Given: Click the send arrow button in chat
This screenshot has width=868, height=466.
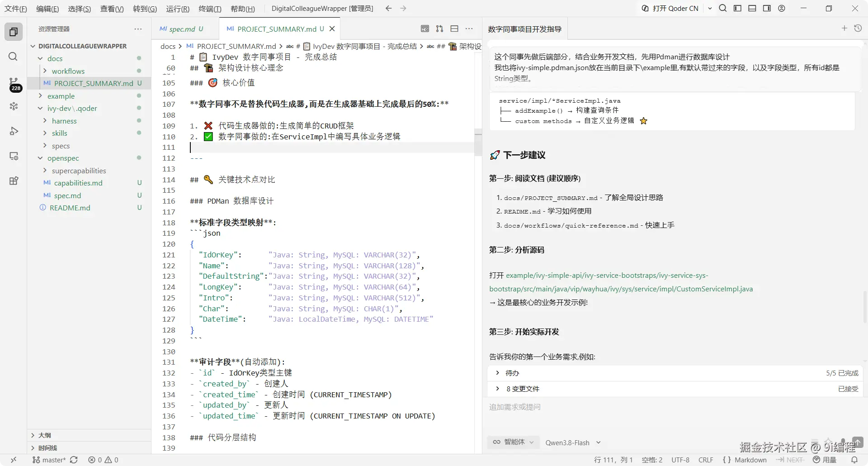Looking at the screenshot, I should (x=858, y=442).
